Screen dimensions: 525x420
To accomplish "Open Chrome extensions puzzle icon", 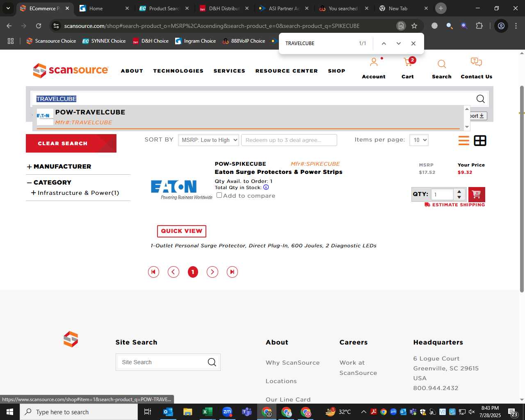I will tap(479, 26).
